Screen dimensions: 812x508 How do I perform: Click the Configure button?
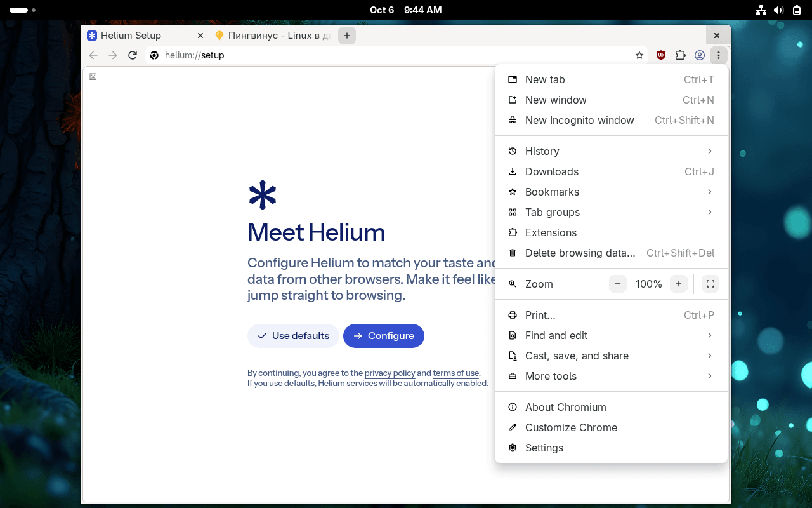click(x=384, y=336)
